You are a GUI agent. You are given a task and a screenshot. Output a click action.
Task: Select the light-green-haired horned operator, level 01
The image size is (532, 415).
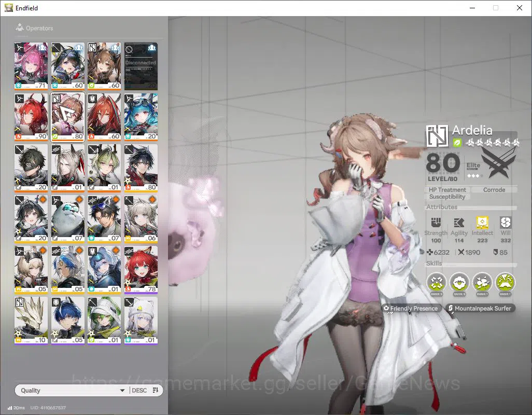(104, 168)
